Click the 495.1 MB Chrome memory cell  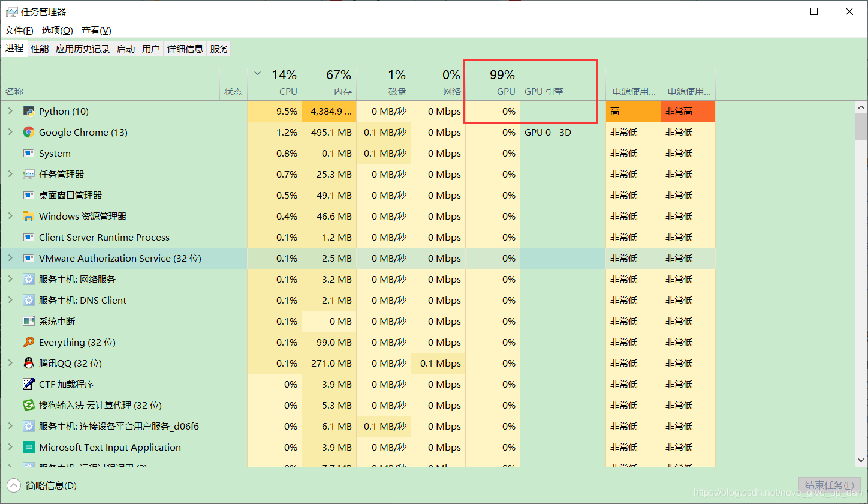(x=329, y=132)
